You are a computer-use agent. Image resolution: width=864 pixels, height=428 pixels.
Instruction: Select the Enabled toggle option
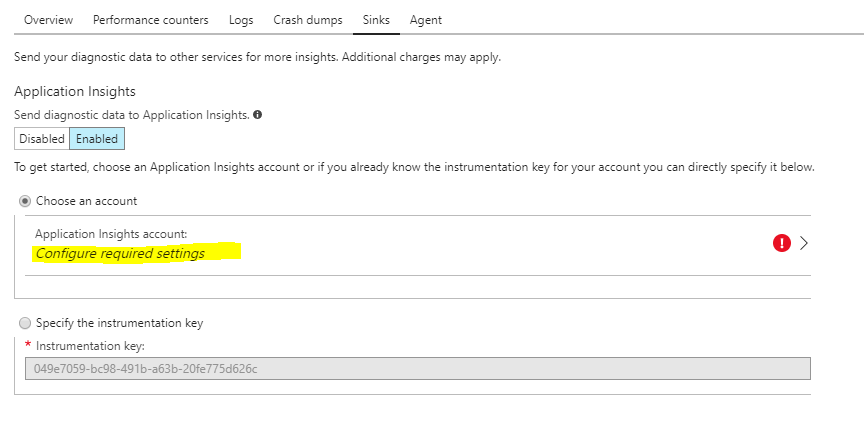[97, 139]
